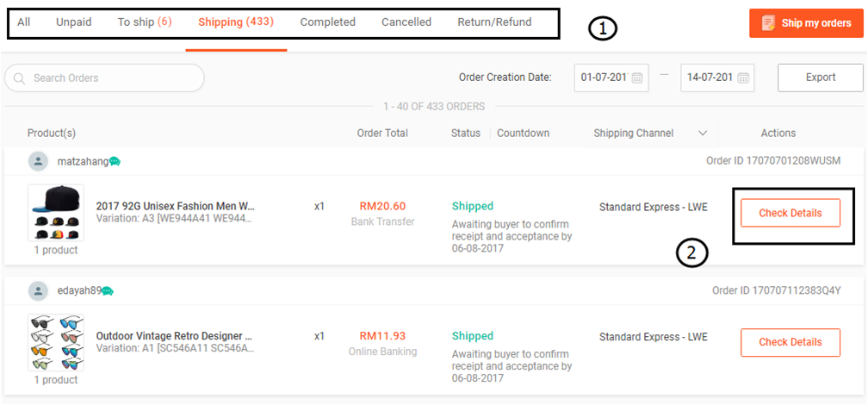
Task: Click into the Search Orders field
Action: pyautogui.click(x=112, y=78)
